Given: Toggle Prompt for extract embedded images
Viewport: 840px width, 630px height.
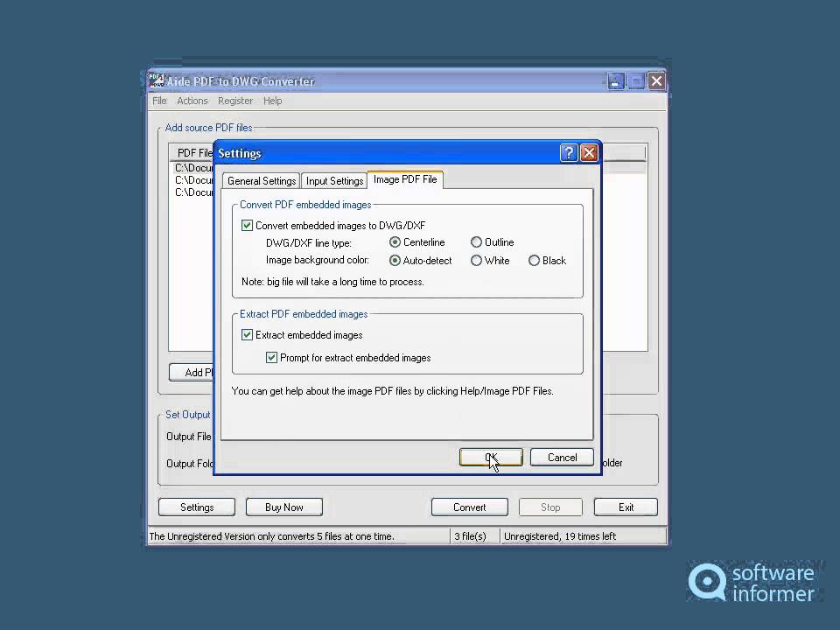Looking at the screenshot, I should (271, 357).
